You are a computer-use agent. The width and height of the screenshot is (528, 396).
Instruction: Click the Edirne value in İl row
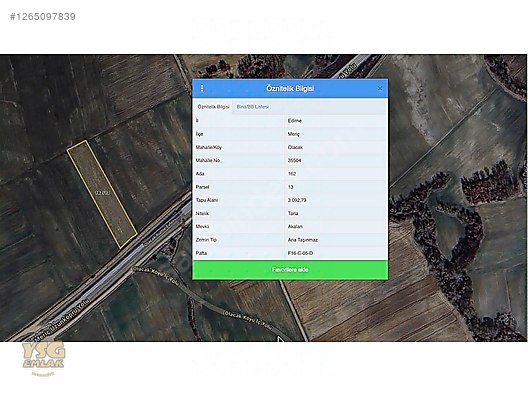[x=294, y=121]
